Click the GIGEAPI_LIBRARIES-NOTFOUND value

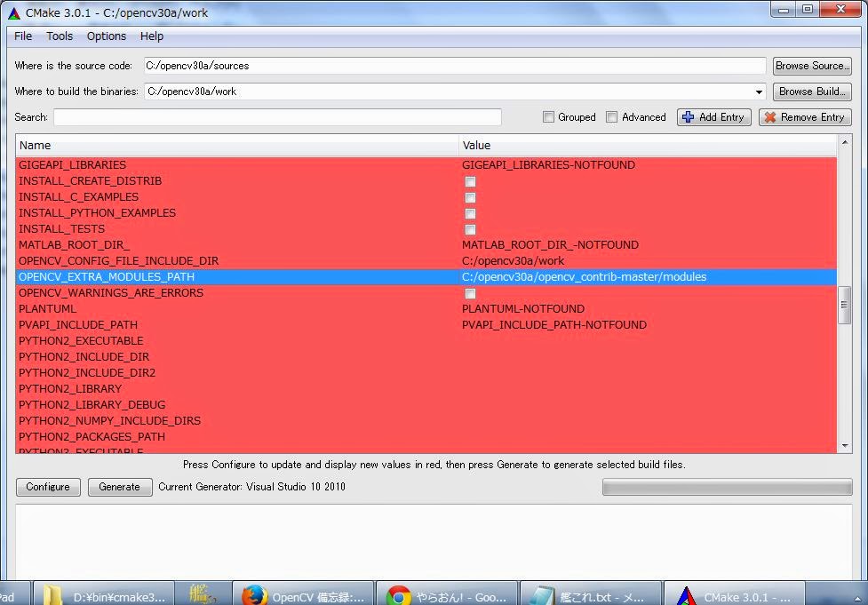(548, 165)
